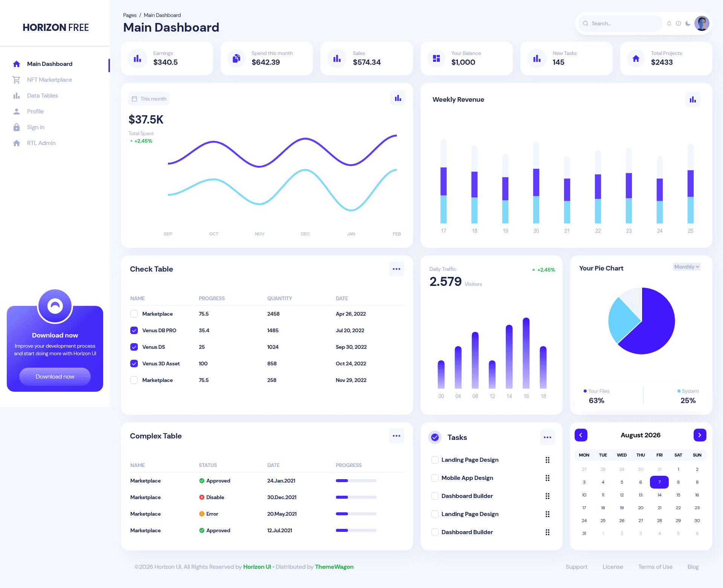Open Profile page in sidebar

click(x=35, y=111)
